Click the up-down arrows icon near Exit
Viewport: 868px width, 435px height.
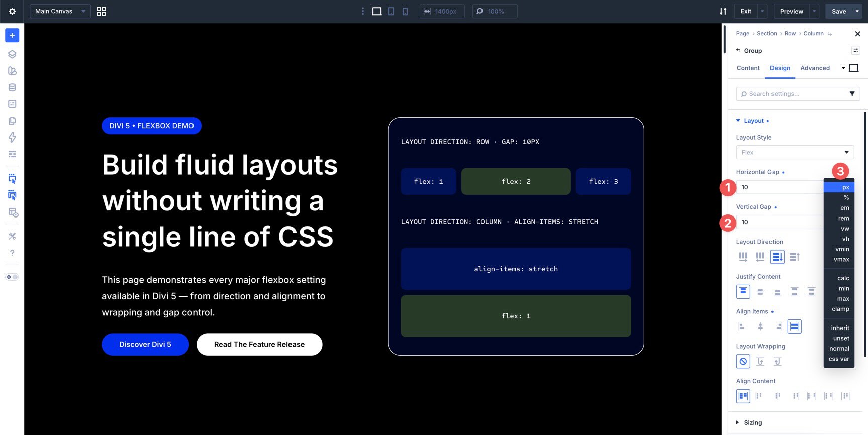pos(723,11)
